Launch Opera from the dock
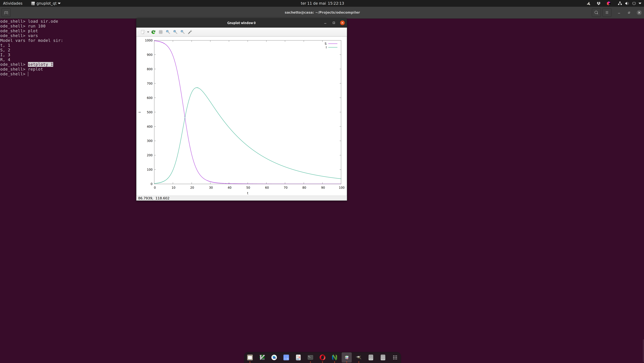644x363 pixels. 322,357
